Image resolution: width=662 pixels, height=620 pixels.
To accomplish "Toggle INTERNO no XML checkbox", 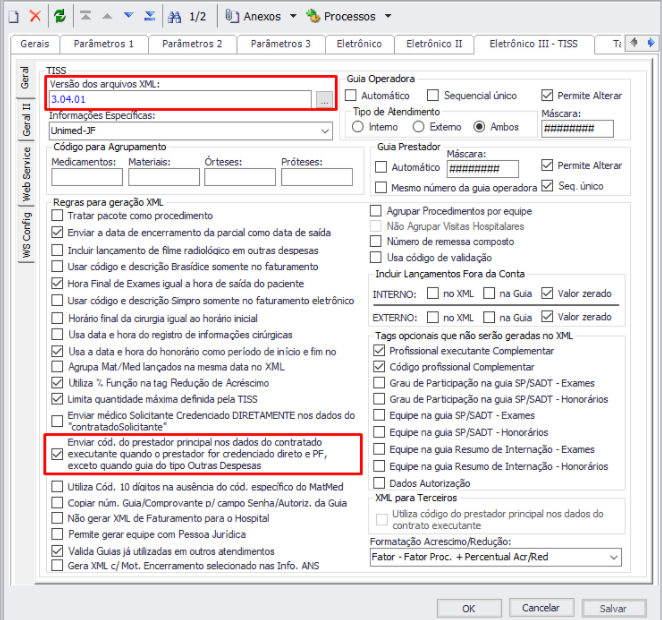I will point(433,293).
